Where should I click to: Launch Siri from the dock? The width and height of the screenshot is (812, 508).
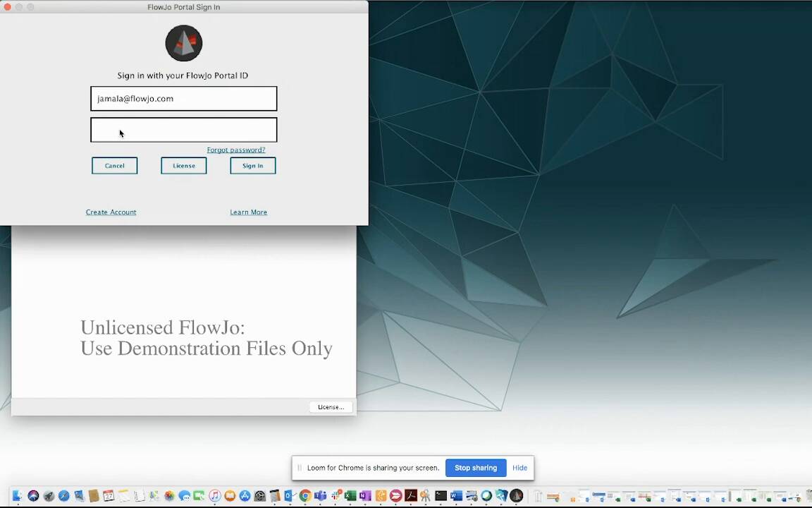point(33,495)
